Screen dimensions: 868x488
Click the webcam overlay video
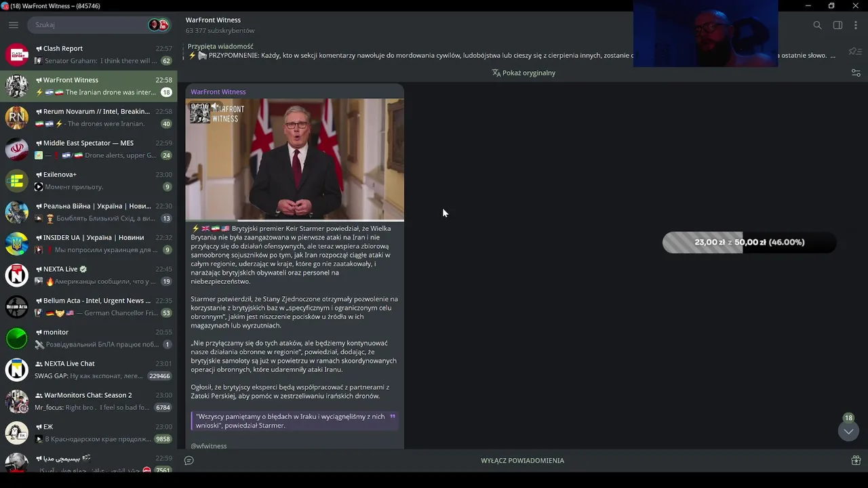click(x=705, y=34)
